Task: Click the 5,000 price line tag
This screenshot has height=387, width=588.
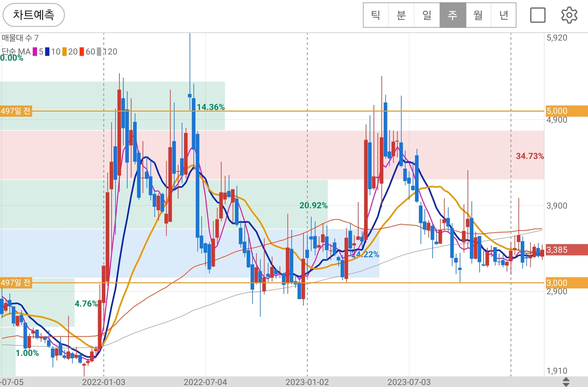Action: coord(567,111)
